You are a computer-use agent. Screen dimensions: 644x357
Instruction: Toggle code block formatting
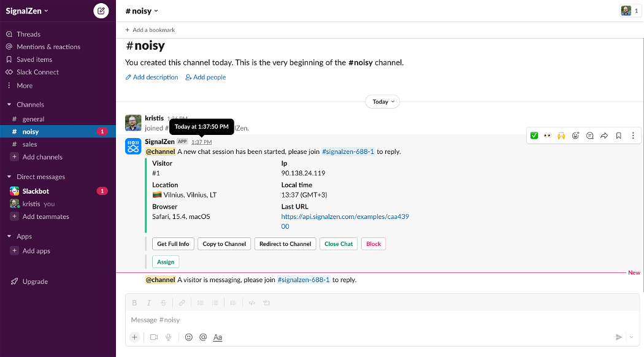(266, 303)
